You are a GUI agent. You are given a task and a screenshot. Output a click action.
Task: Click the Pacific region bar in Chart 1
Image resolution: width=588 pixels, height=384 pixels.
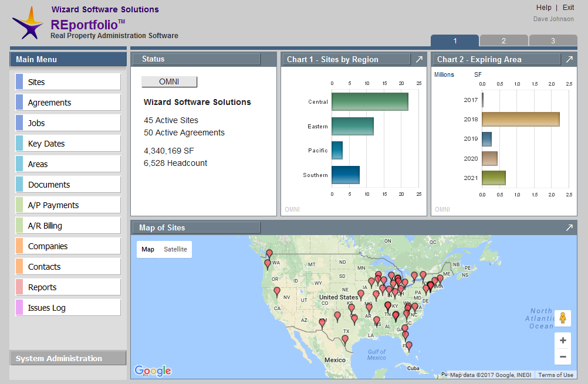tap(337, 150)
